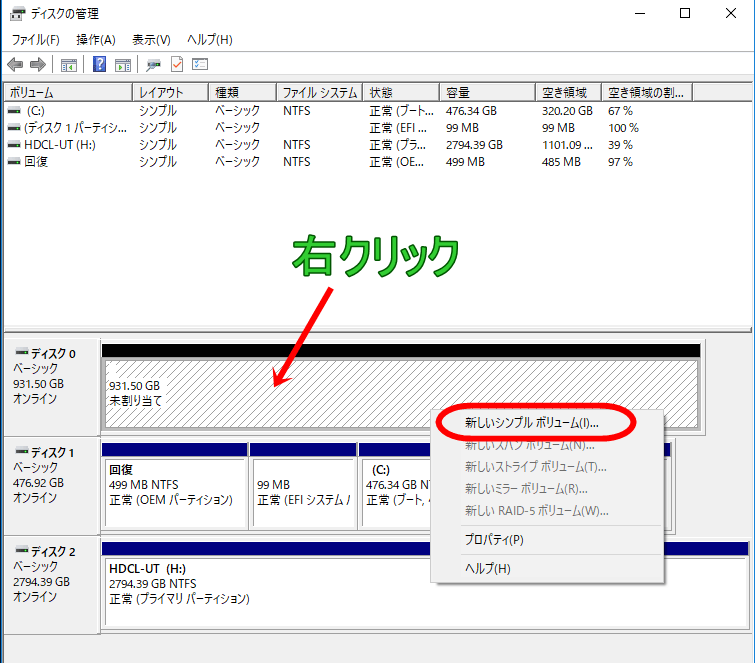Click the disk icon next to ディスク 0

[x=22, y=351]
